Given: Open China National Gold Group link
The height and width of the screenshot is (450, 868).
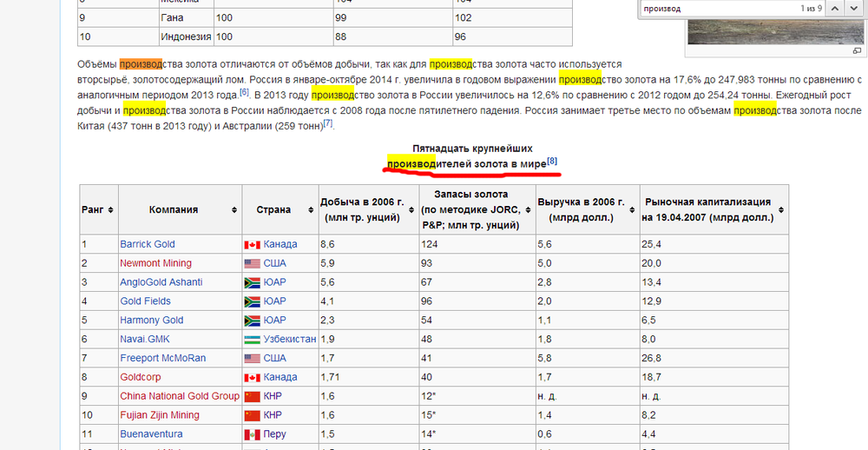Looking at the screenshot, I should (180, 396).
